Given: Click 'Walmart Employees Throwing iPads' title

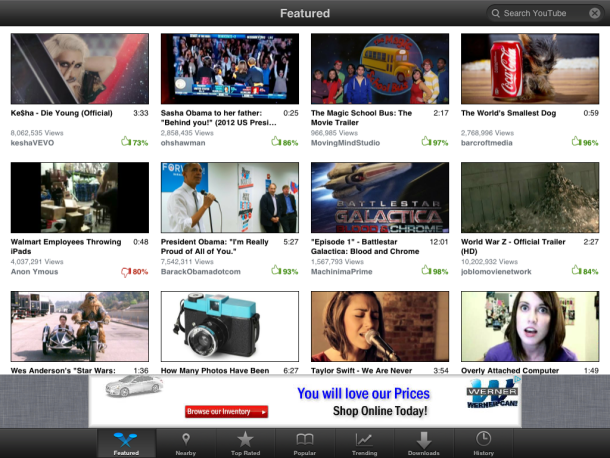Looking at the screenshot, I should 66,247.
